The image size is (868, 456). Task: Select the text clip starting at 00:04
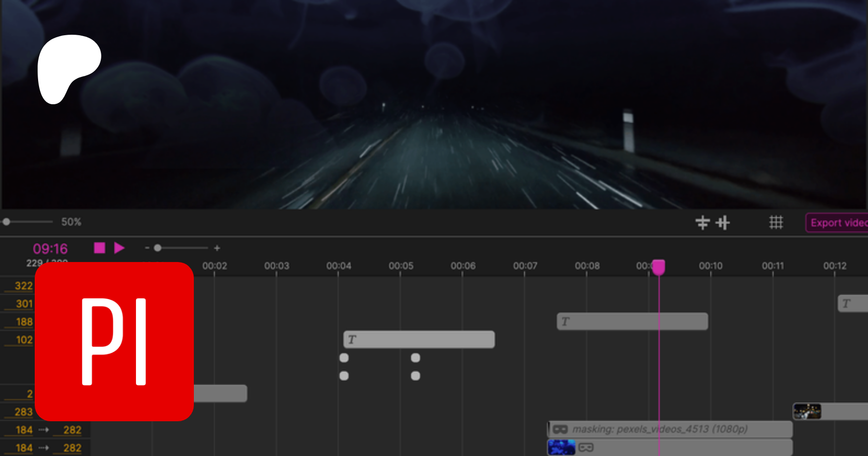click(419, 339)
